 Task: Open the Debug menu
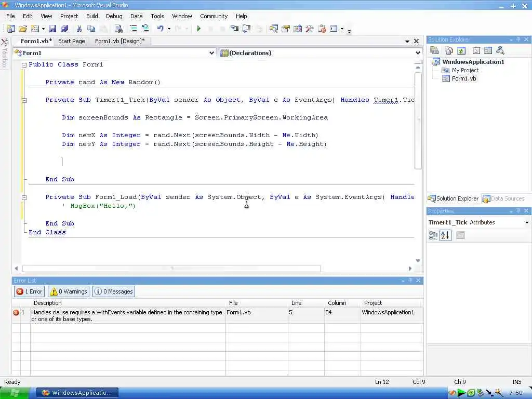114,16
